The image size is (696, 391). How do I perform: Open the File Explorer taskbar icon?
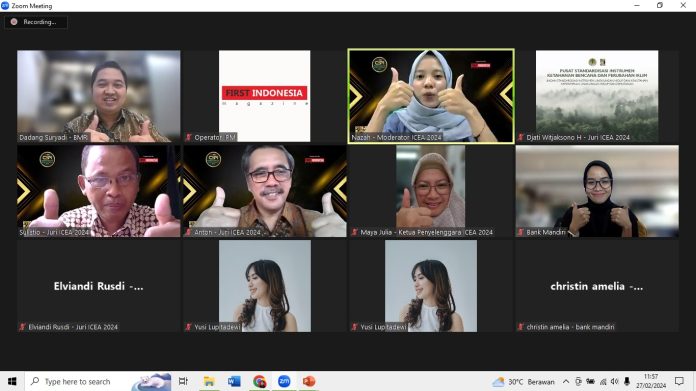[x=209, y=381]
